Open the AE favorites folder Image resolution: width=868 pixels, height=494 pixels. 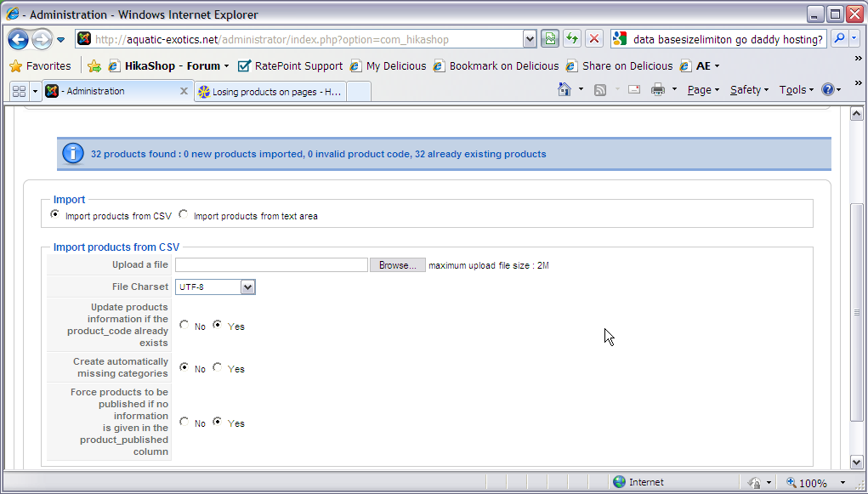pyautogui.click(x=700, y=66)
